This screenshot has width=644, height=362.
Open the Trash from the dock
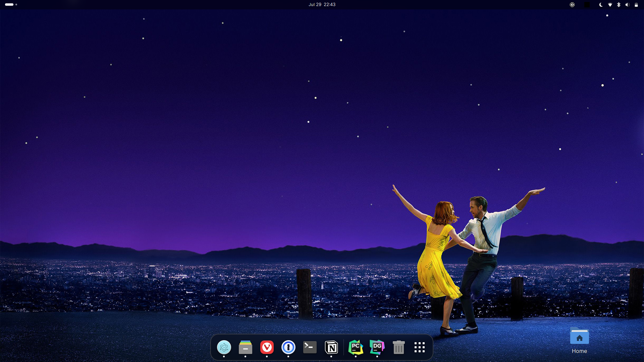(398, 347)
